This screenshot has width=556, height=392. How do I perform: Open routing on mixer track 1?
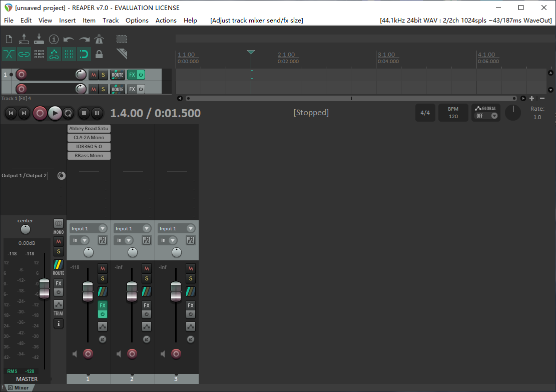click(x=103, y=291)
